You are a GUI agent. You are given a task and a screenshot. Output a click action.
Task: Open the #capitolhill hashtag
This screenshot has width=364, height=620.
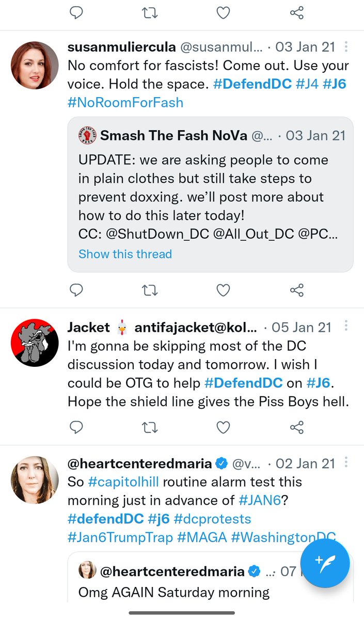(x=123, y=482)
